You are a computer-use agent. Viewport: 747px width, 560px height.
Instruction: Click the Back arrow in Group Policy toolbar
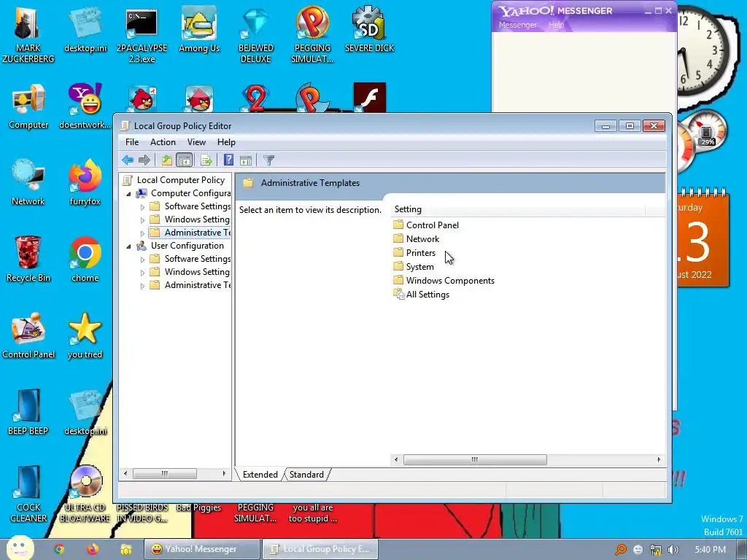tap(127, 160)
